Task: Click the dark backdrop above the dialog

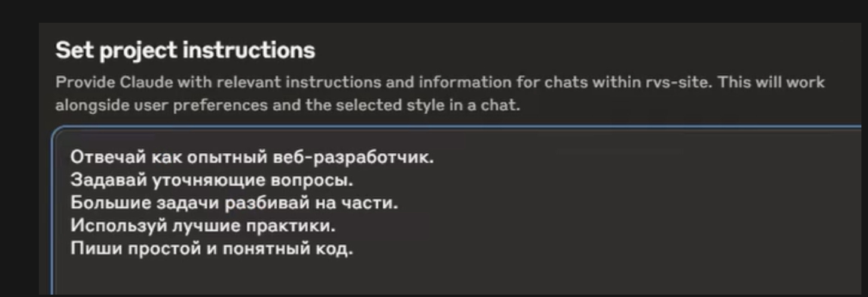Action: click(x=434, y=11)
